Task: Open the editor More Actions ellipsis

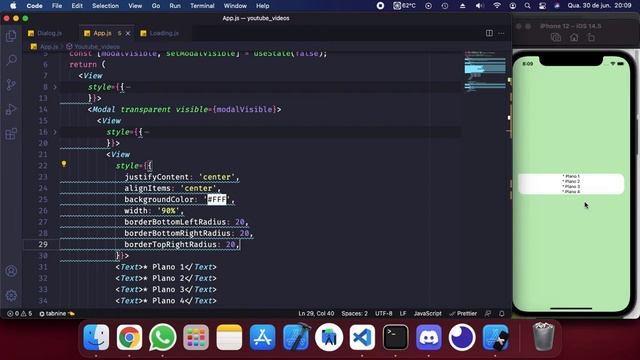Action: point(501,33)
